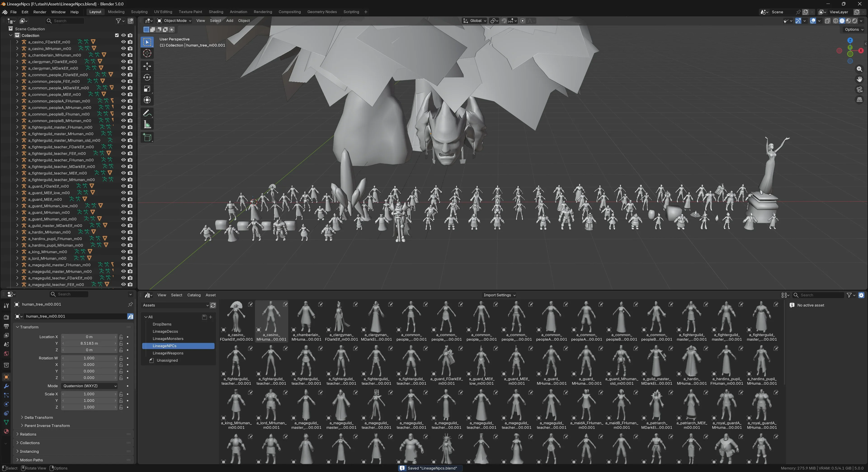Add a new asset catalog
Viewport: 868px width, 472px height.
click(211, 317)
